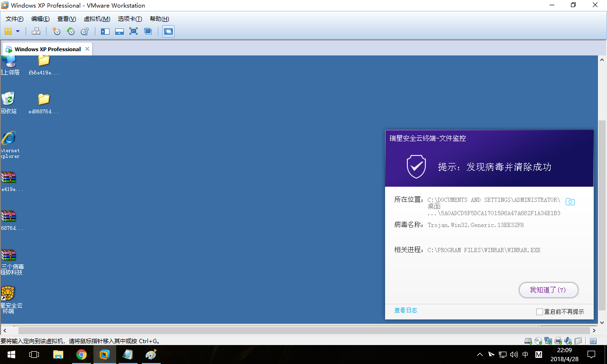
Task: Open the ed86876d folder on the desktop
Action: pos(44,104)
